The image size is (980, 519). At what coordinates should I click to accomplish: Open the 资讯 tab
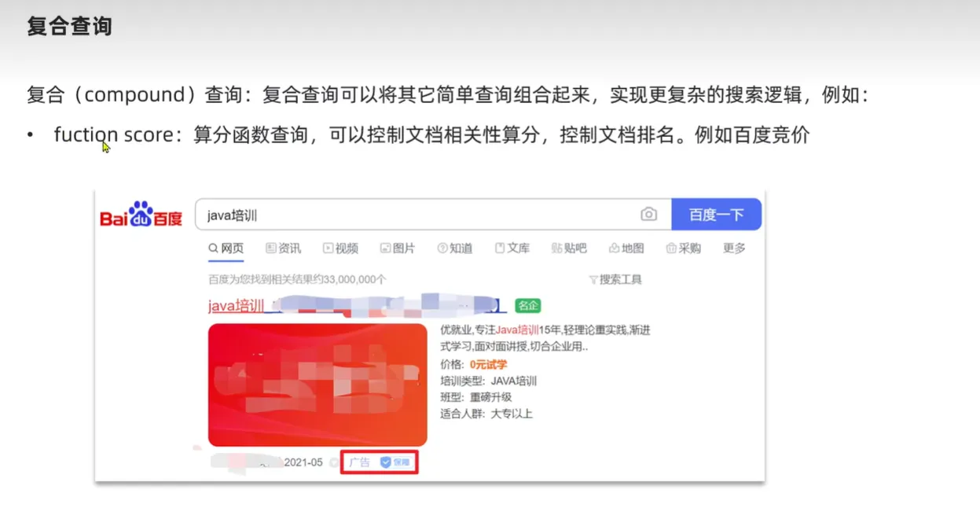284,248
